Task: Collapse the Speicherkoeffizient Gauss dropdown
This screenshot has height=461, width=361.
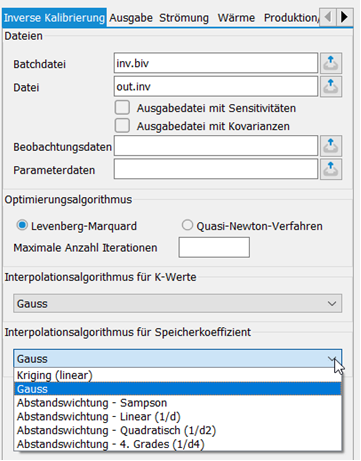Action: [x=177, y=358]
